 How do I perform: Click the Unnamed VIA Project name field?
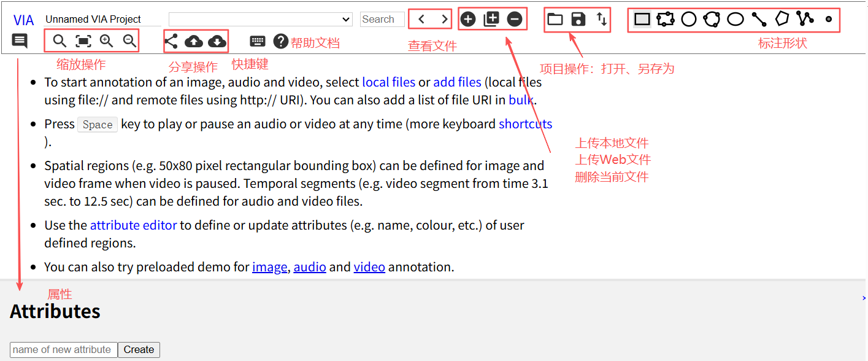coord(102,19)
